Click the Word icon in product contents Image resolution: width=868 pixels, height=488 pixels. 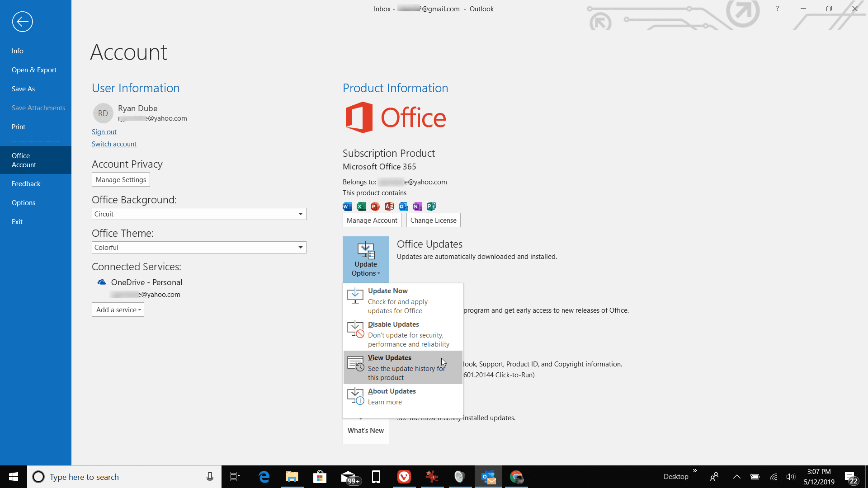tap(347, 206)
